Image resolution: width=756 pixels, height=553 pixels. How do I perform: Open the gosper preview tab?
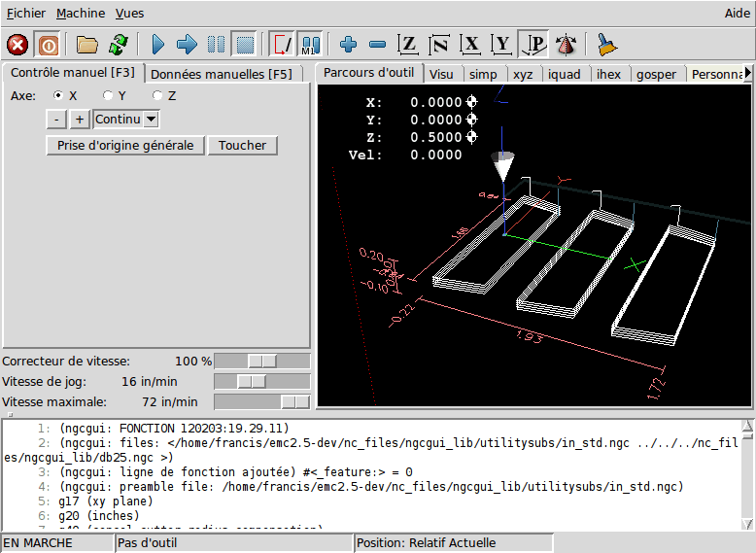pyautogui.click(x=656, y=74)
